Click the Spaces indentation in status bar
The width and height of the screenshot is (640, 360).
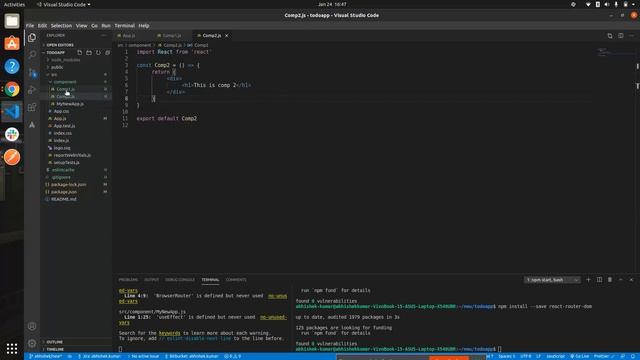[507, 356]
